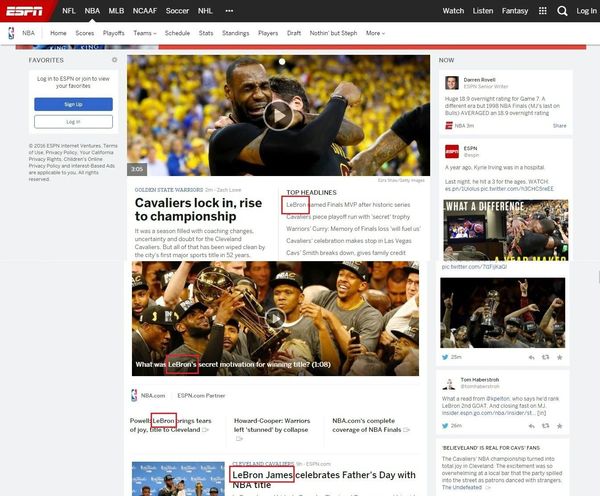Viewport: 600px width, 496px height.
Task: Favorite the Tom Haberstroh tweet with star
Action: [561, 425]
